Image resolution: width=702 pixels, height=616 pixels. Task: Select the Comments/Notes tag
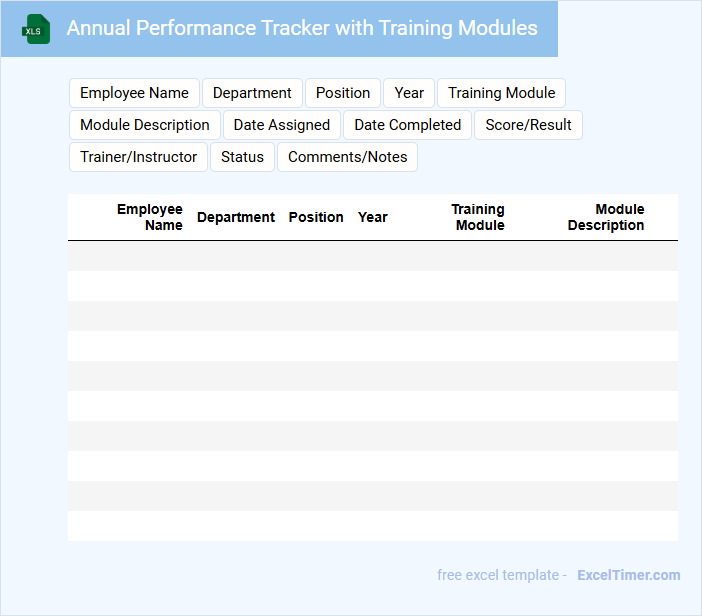(347, 157)
